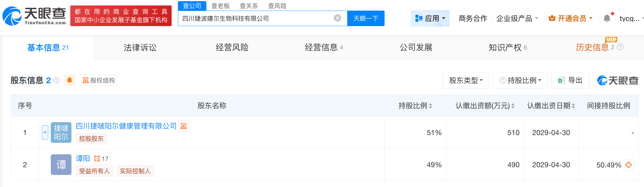Click the 天眼一下 search button
The width and height of the screenshot is (644, 187).
(366, 18)
